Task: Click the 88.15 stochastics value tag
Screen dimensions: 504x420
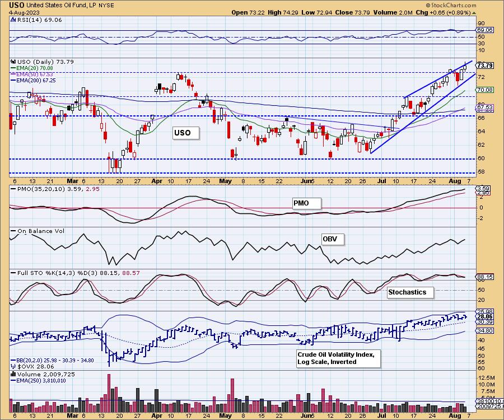Action: 485,277
